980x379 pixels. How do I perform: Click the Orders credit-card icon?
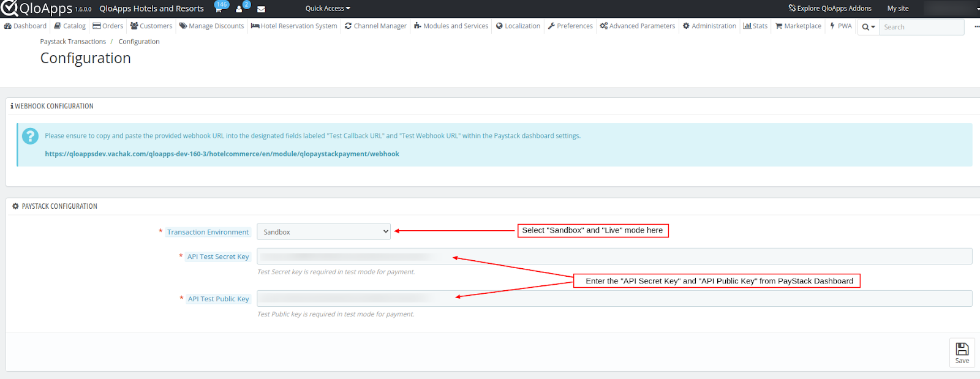tap(97, 26)
